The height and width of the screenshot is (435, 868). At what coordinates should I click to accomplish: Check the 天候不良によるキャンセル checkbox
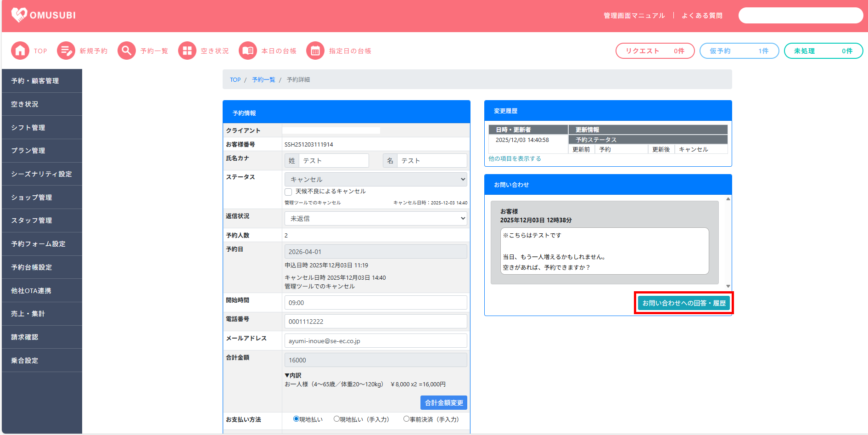point(288,192)
